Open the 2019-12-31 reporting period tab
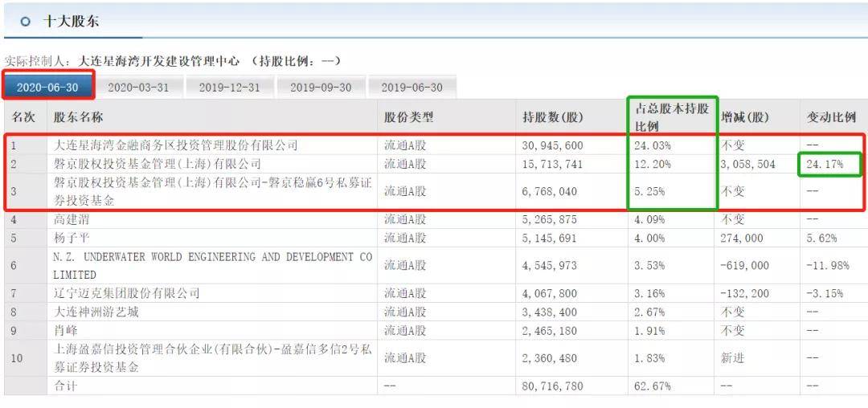868x408 pixels. click(x=229, y=87)
